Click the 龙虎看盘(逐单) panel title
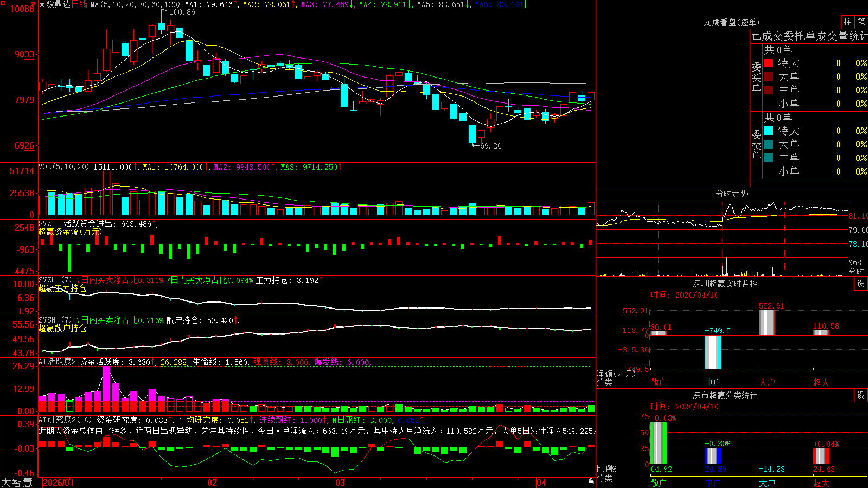 coord(732,22)
